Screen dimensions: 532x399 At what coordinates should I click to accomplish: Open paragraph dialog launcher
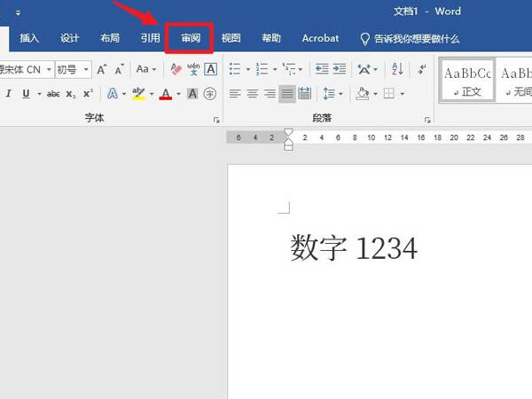click(427, 120)
